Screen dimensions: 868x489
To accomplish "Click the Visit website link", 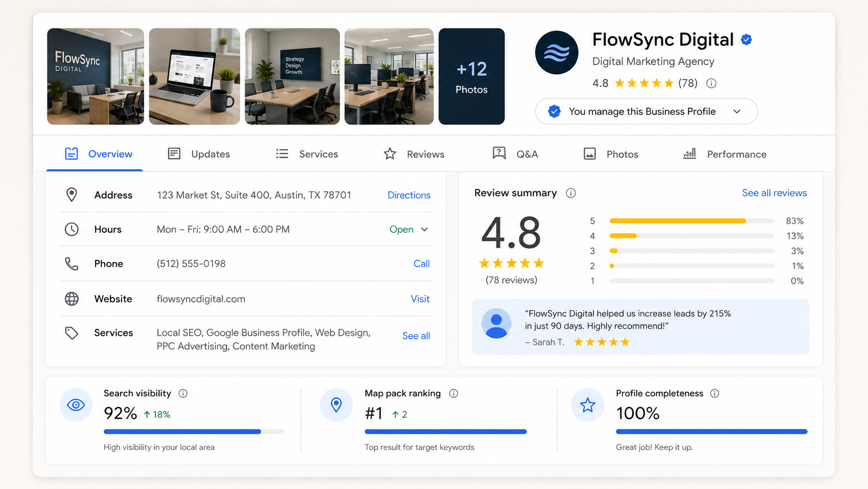I will click(x=420, y=299).
